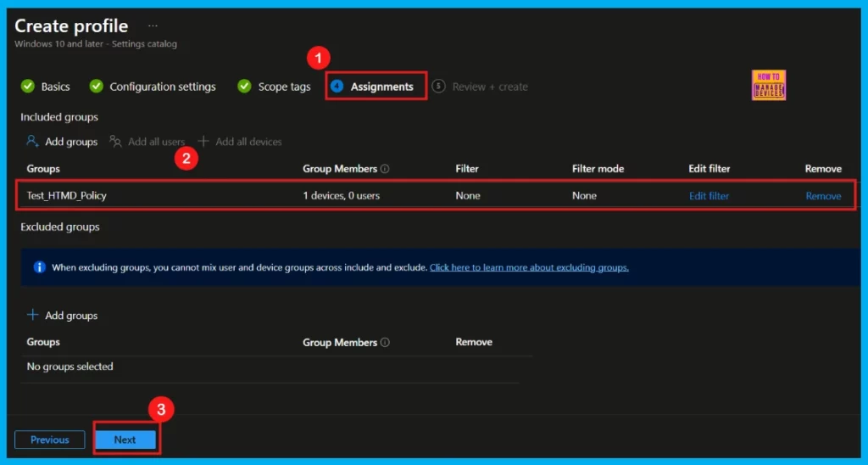Show info tooltip for excluded Group Members

click(385, 343)
